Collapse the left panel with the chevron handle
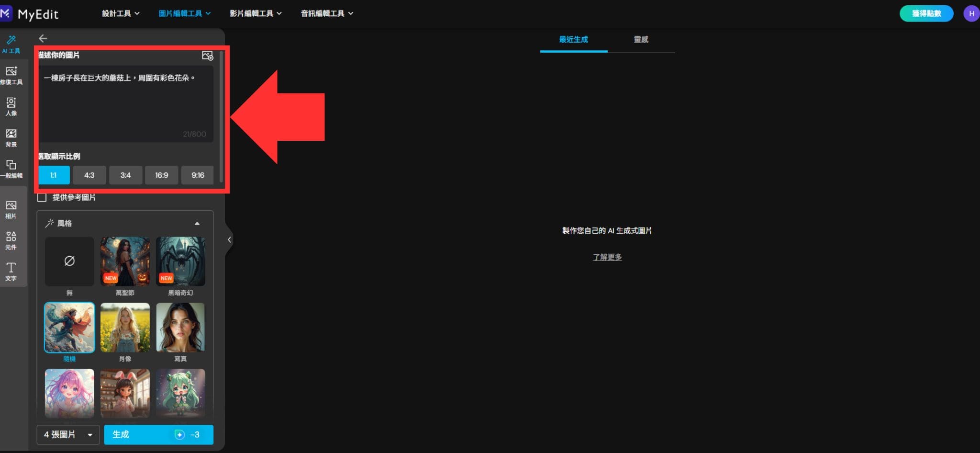980x453 pixels. (229, 239)
